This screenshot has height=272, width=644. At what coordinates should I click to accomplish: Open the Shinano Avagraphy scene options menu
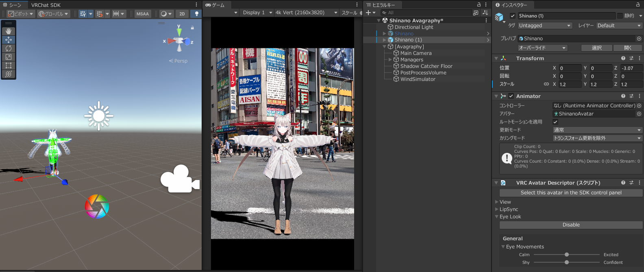pyautogui.click(x=486, y=20)
